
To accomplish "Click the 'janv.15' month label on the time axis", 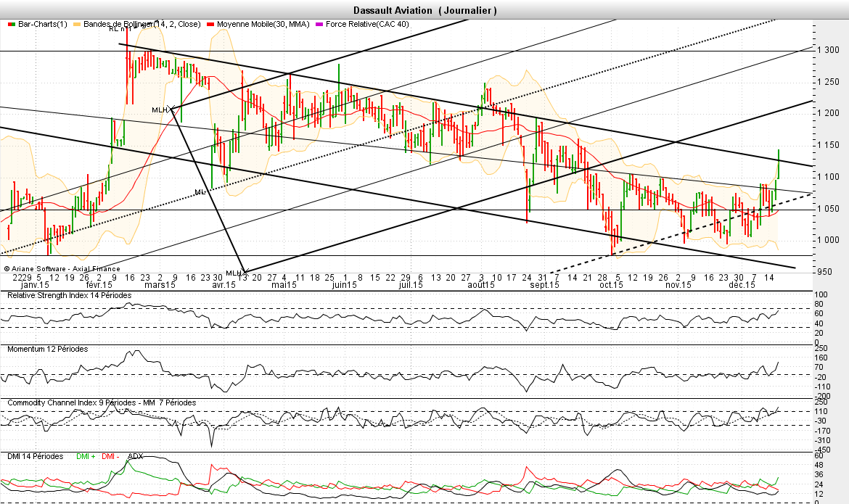I will click(x=35, y=285).
